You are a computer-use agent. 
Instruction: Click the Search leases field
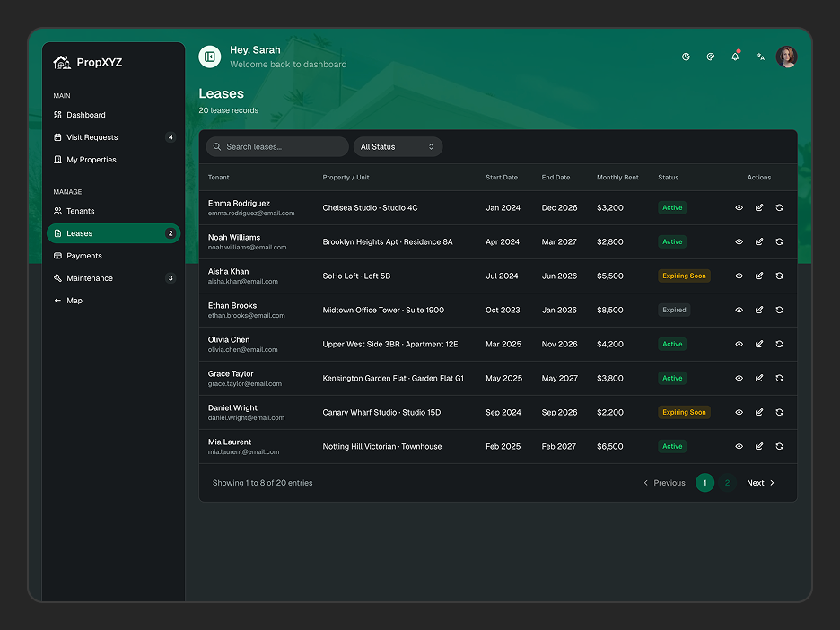pos(277,147)
